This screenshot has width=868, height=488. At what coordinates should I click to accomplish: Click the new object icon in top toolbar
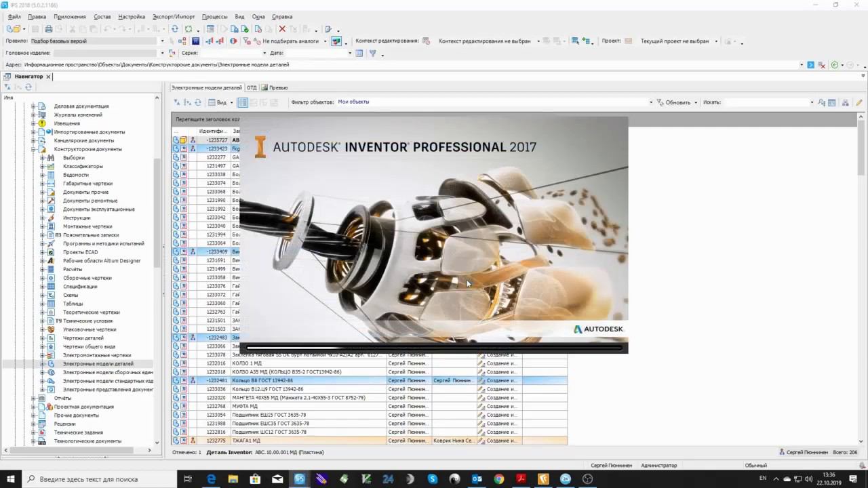10,29
